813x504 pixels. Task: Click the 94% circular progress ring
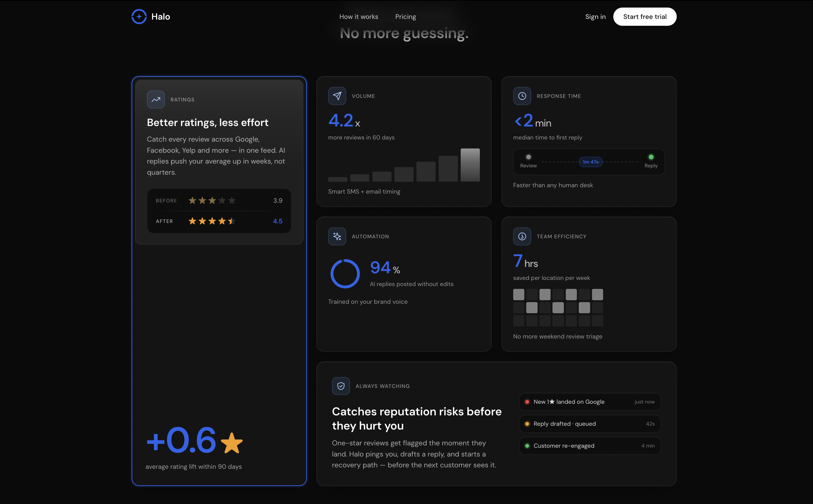[345, 274]
